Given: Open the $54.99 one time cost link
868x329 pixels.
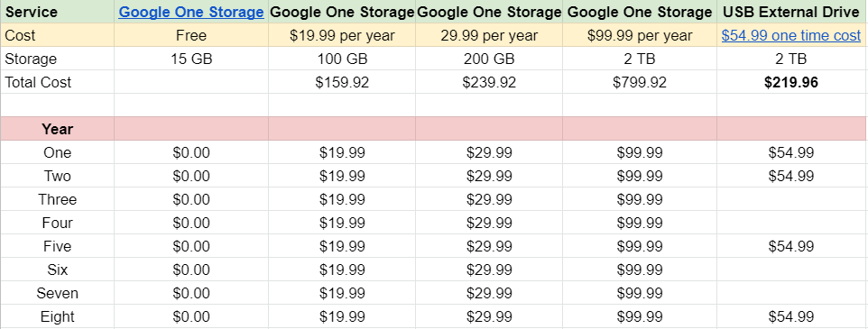Looking at the screenshot, I should [791, 35].
